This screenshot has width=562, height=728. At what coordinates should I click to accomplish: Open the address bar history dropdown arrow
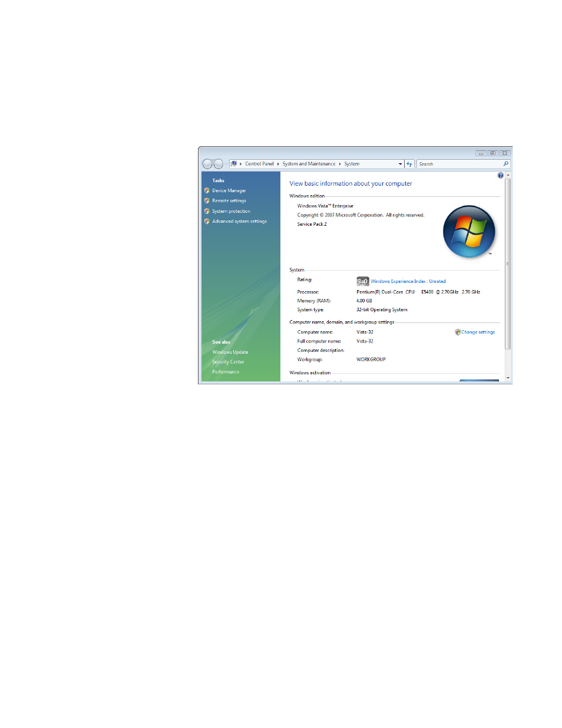401,164
